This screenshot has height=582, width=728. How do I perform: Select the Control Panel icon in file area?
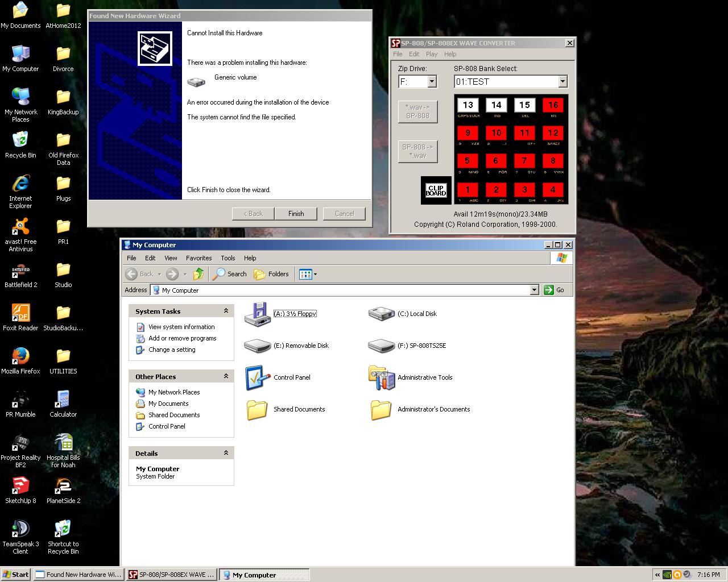click(x=257, y=377)
